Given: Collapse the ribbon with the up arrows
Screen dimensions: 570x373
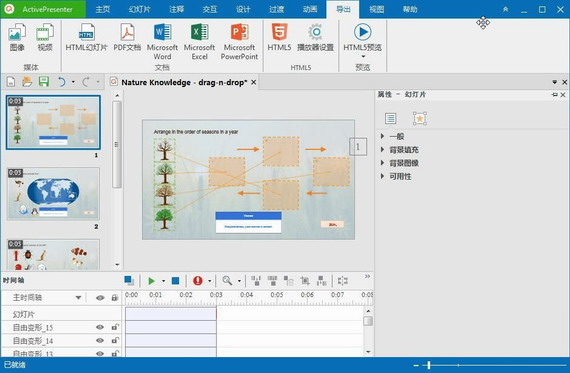Looking at the screenshot, I should (x=505, y=9).
